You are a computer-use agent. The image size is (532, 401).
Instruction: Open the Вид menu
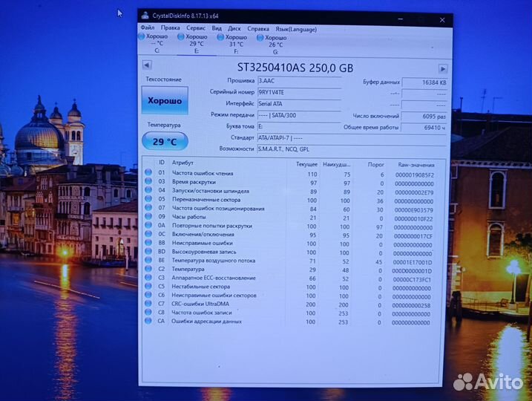tap(217, 28)
